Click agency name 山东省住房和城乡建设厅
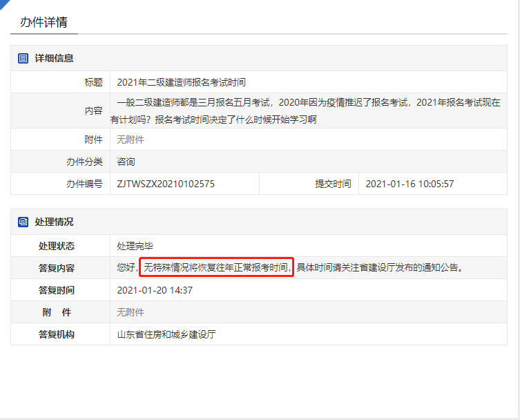520x420 pixels. (166, 334)
